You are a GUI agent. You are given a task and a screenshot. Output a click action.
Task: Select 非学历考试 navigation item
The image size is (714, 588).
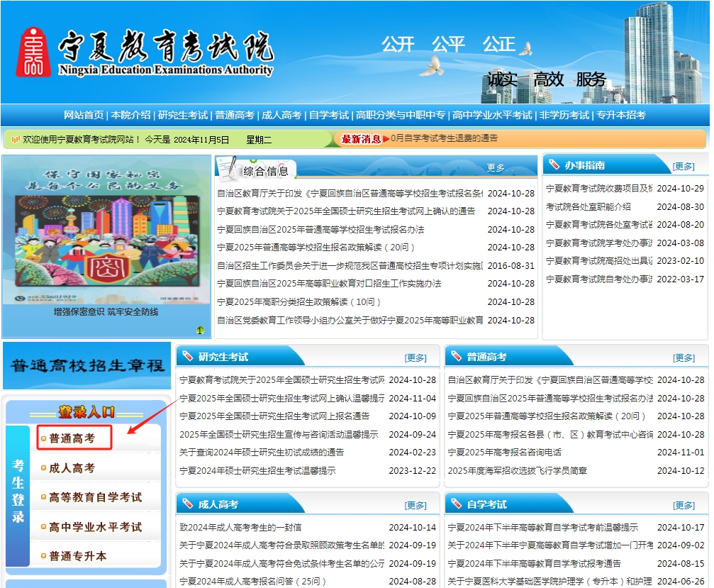[x=564, y=115]
